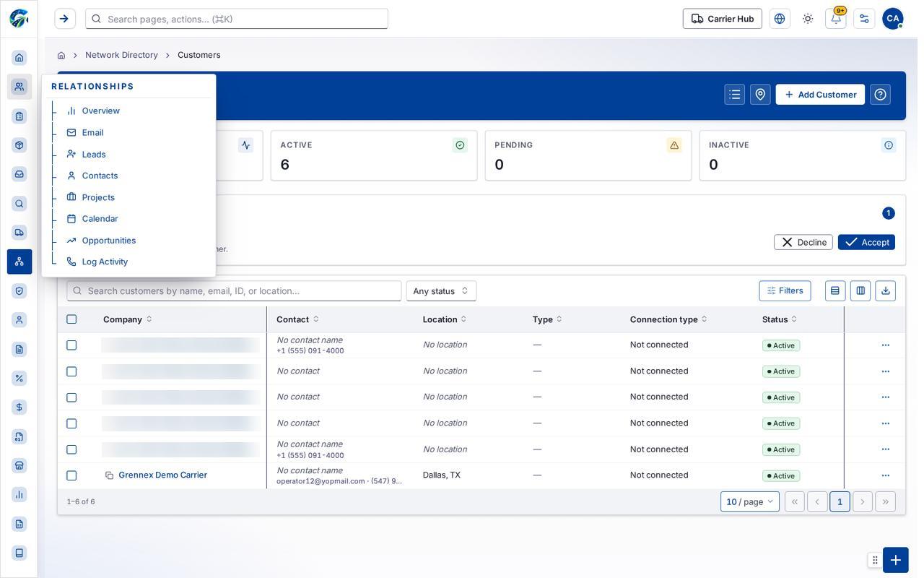
Task: Choose Opportunities in the Relationships menu
Action: [109, 241]
